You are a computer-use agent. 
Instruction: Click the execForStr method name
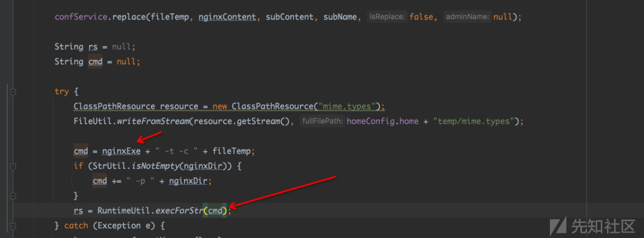point(179,210)
